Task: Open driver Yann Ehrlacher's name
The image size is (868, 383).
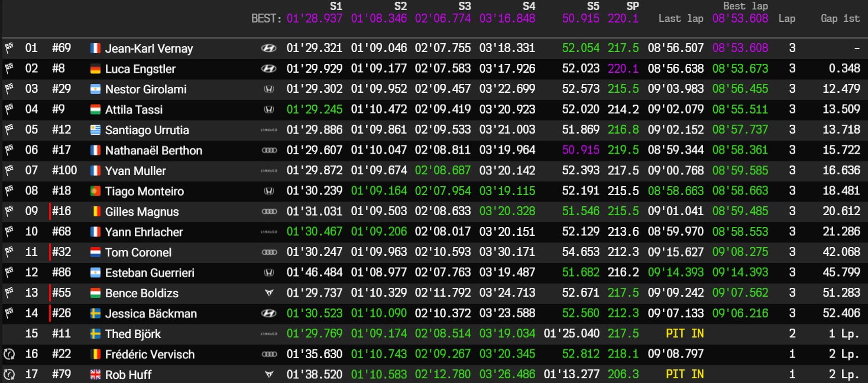Action: 144,232
